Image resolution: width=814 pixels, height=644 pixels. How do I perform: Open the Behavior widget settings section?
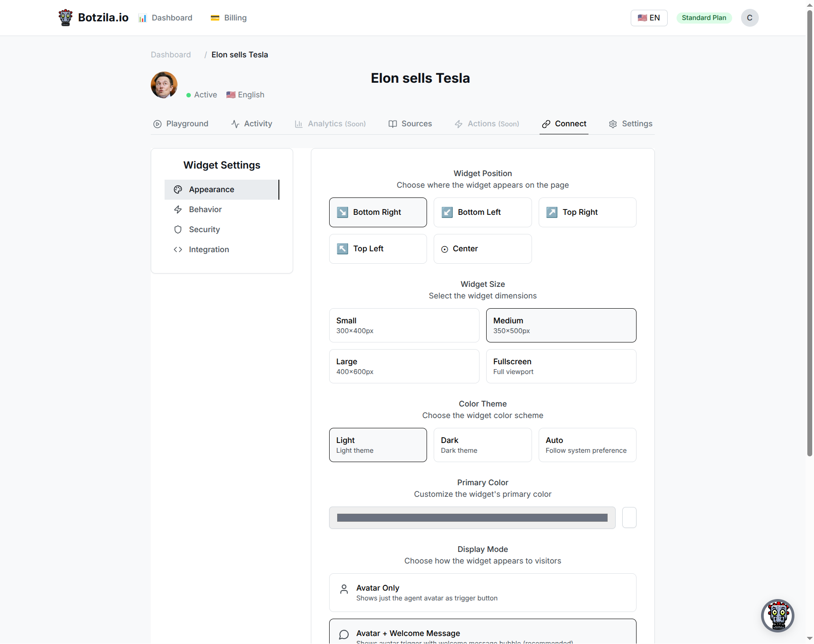tap(222, 209)
